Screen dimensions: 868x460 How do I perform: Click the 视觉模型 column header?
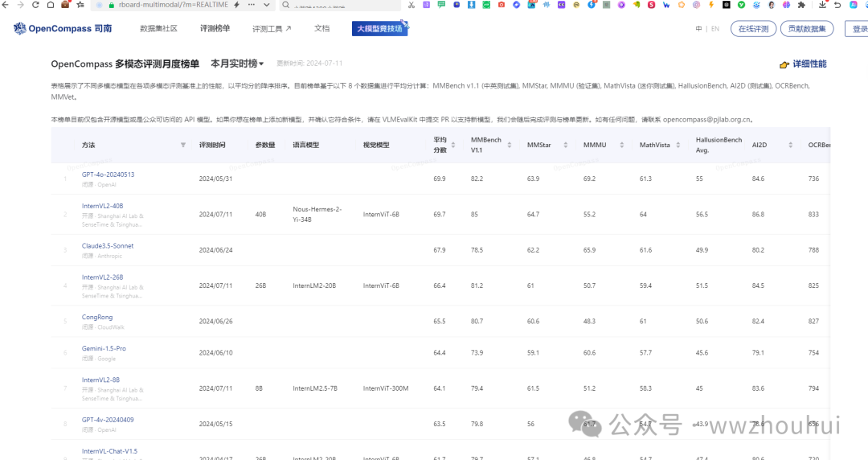point(376,146)
